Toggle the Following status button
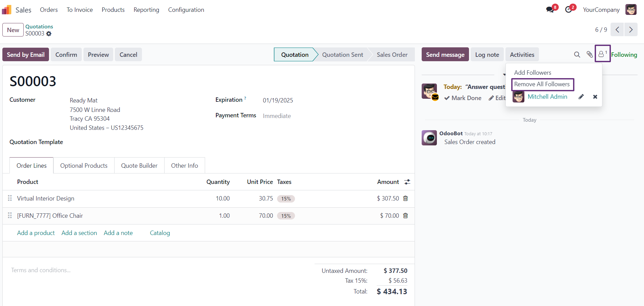The height and width of the screenshot is (306, 644). coord(624,55)
